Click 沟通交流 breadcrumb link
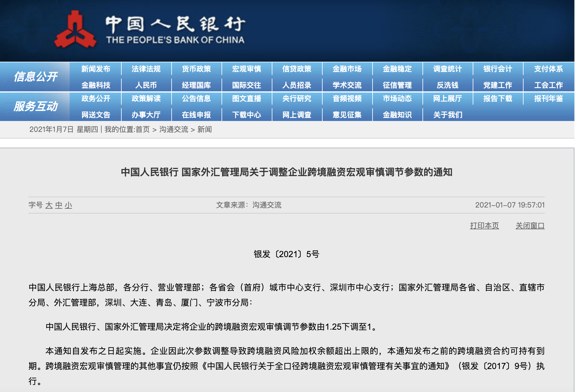Screen dimensions: 575x392 (x=174, y=130)
